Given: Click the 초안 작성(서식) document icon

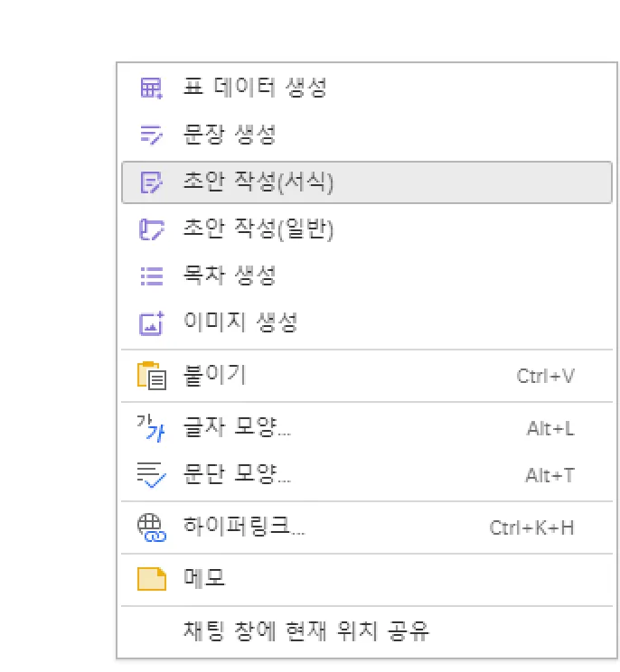Looking at the screenshot, I should [151, 182].
